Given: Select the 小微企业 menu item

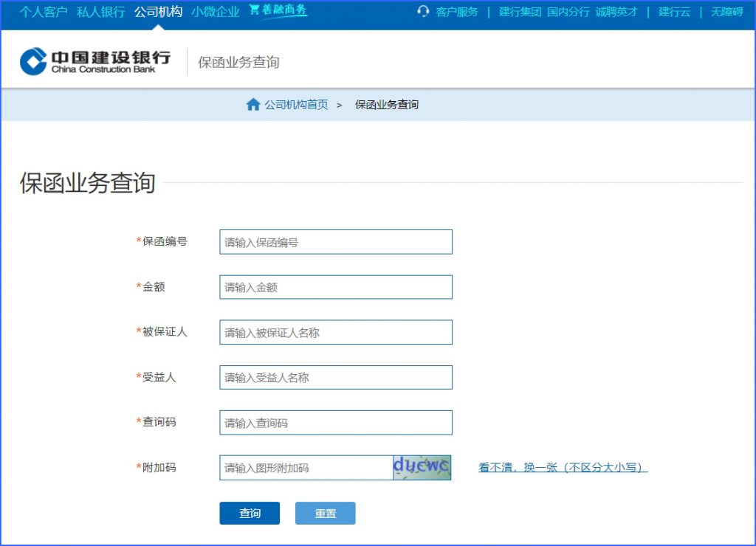Looking at the screenshot, I should [215, 12].
